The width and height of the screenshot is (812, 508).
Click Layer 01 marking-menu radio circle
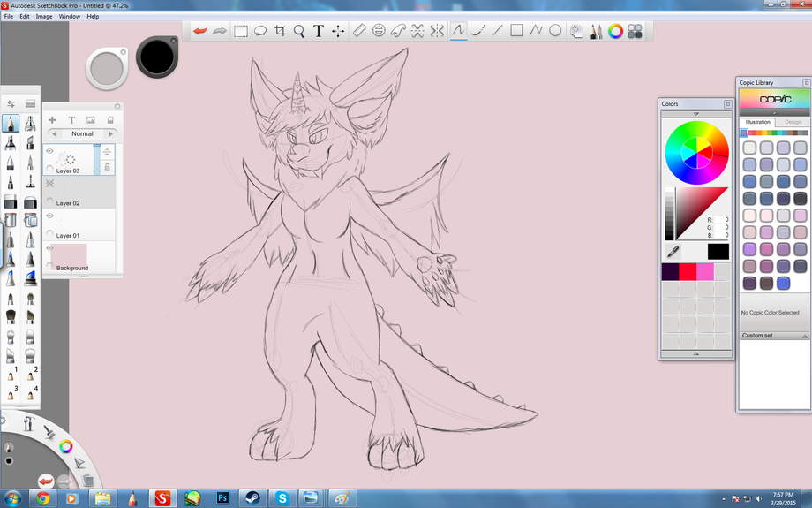(x=49, y=233)
